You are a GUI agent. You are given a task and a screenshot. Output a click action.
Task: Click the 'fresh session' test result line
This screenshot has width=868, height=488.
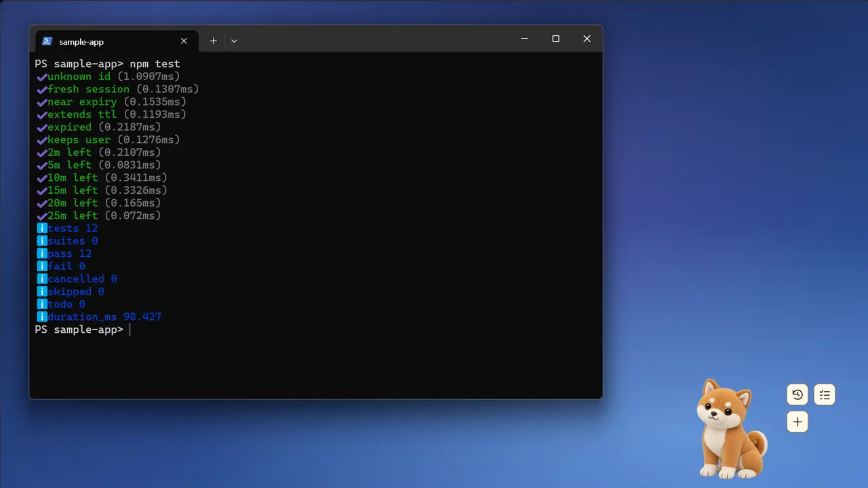tap(118, 89)
